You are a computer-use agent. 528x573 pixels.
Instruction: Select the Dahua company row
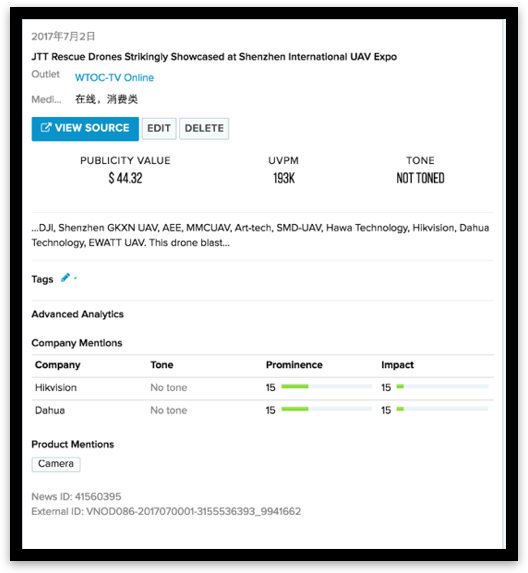262,410
